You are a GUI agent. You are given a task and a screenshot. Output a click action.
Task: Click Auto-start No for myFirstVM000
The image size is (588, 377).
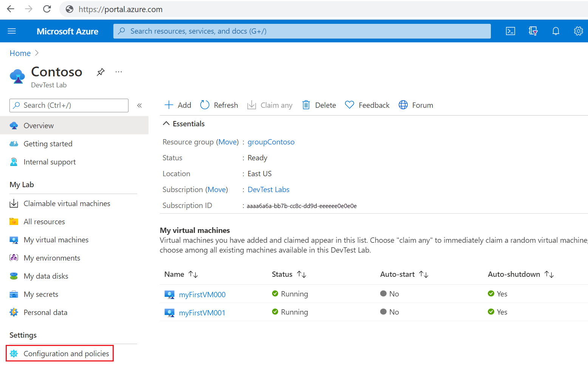[390, 294]
